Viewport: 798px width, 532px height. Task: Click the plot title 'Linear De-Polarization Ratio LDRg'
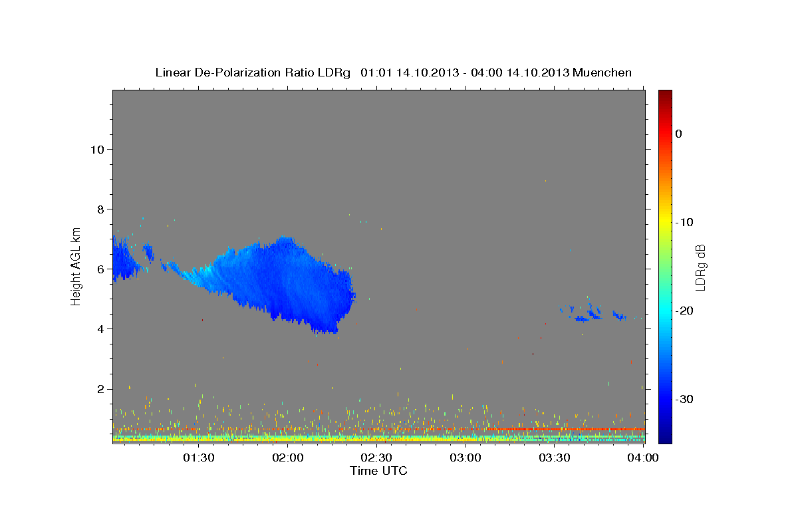[252, 72]
